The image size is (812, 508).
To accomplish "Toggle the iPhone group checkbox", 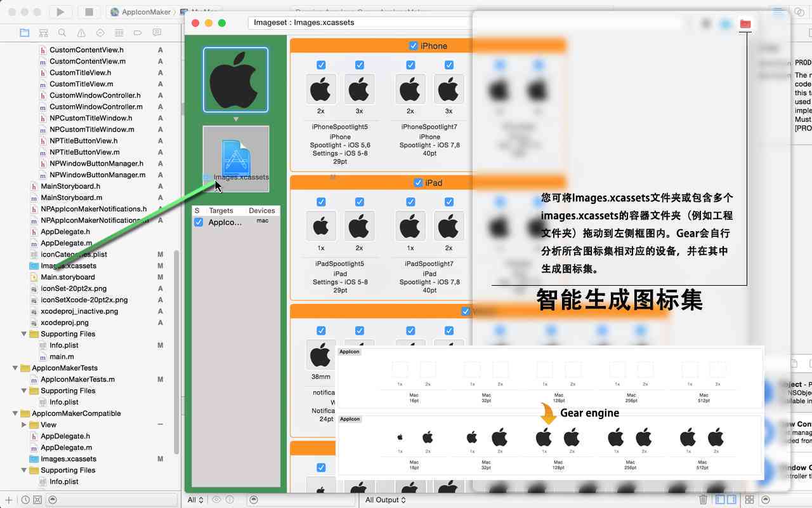I will [414, 46].
